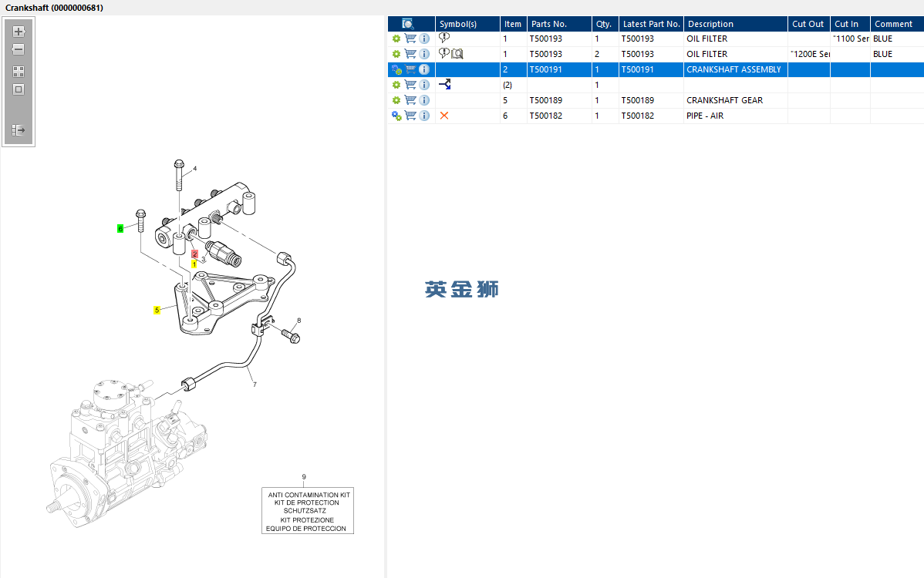Add PIPE - AIR T500182 to cart
Screen dimensions: 924x578
(x=410, y=116)
